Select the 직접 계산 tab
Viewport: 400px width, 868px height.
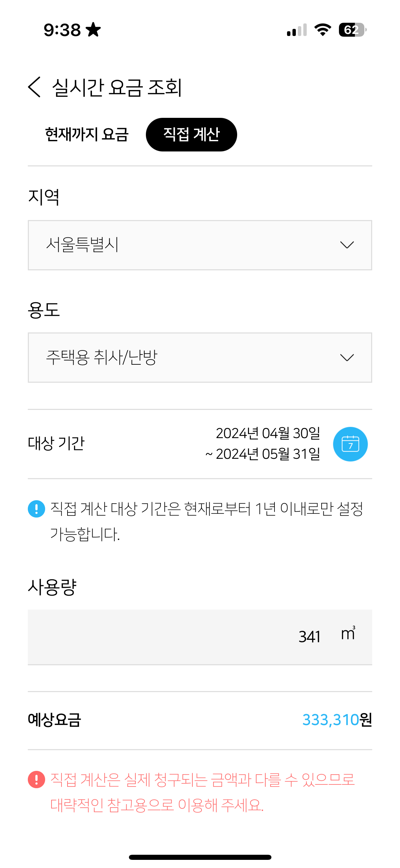click(x=191, y=134)
